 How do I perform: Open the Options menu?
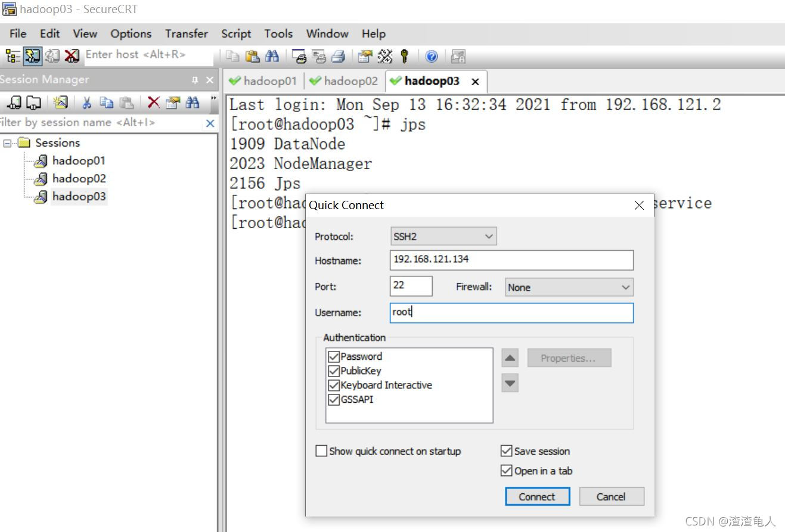[131, 34]
